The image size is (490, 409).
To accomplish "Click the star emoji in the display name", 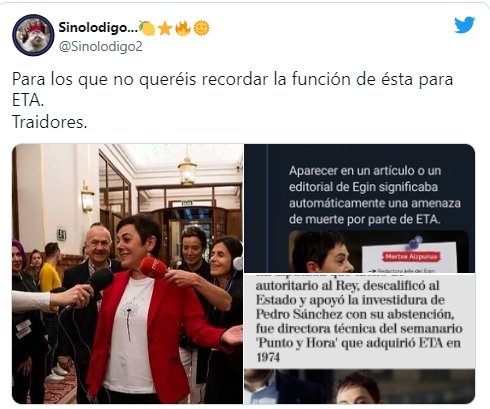I will pyautogui.click(x=165, y=28).
